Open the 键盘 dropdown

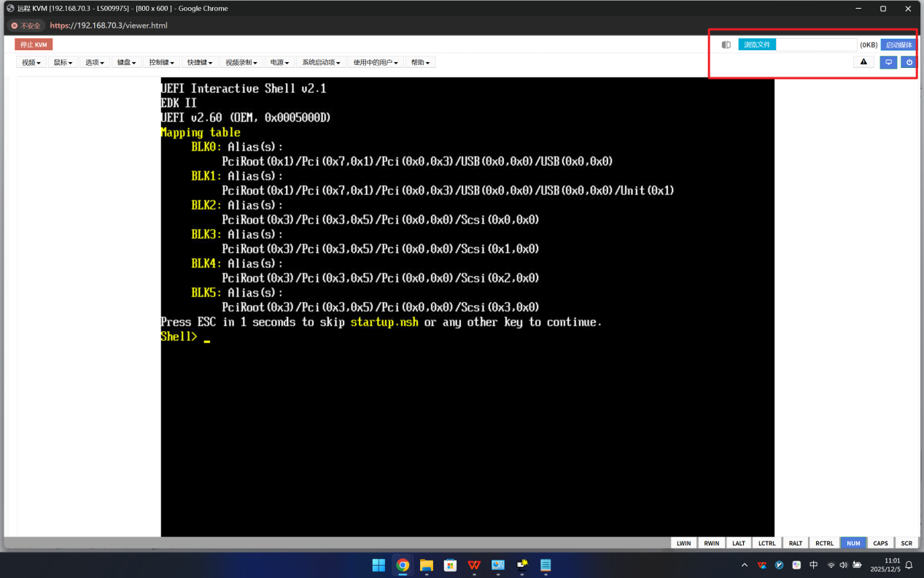127,63
